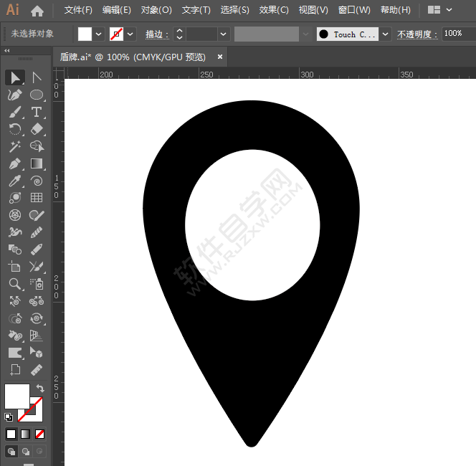476x466 pixels.
Task: Open the fill color dropdown in control bar
Action: (99, 34)
